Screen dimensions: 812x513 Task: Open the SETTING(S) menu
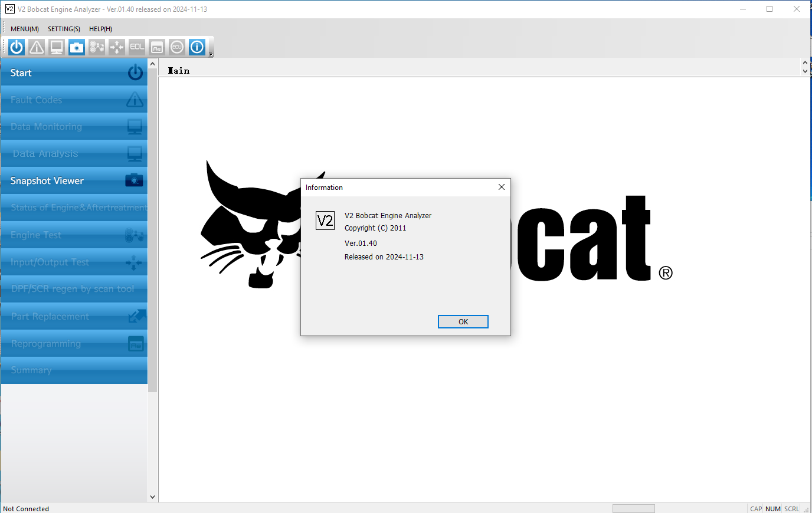[x=64, y=29]
